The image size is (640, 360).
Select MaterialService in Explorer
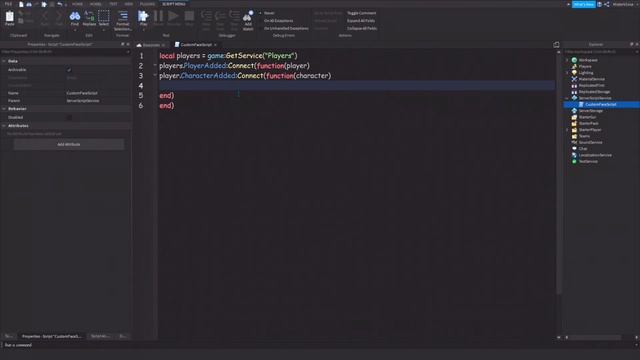591,79
